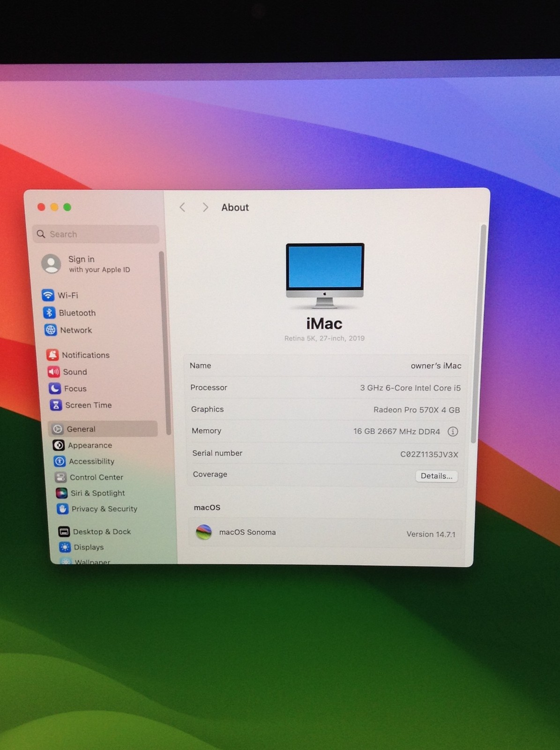Click the Retina 5K, 27-inch, 2019 subtitle
The width and height of the screenshot is (560, 750).
[324, 338]
